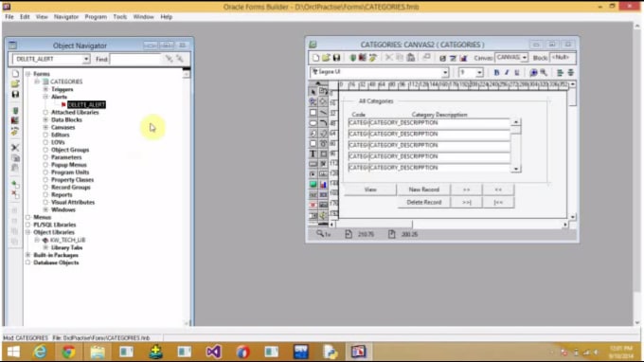Collapse the Forms root node
644x362 pixels.
point(27,74)
